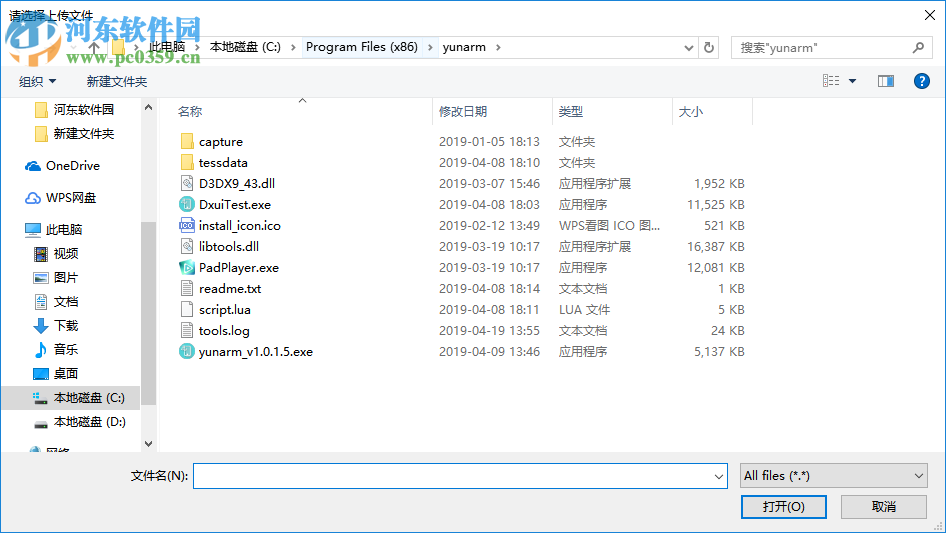946x533 pixels.
Task: Select libtools.dll file icon
Action: (x=187, y=246)
